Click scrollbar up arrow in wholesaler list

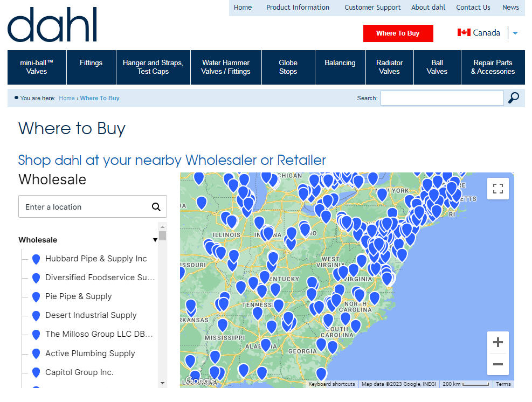[163, 227]
